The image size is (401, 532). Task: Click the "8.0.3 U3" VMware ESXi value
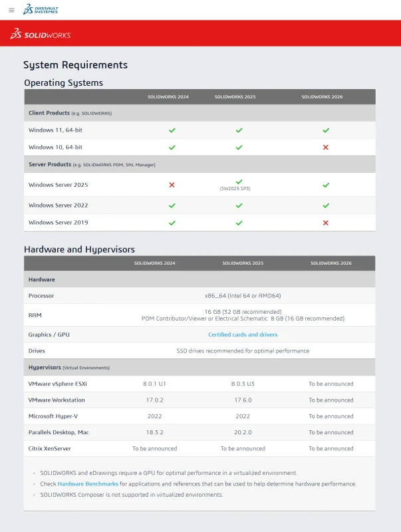click(243, 384)
